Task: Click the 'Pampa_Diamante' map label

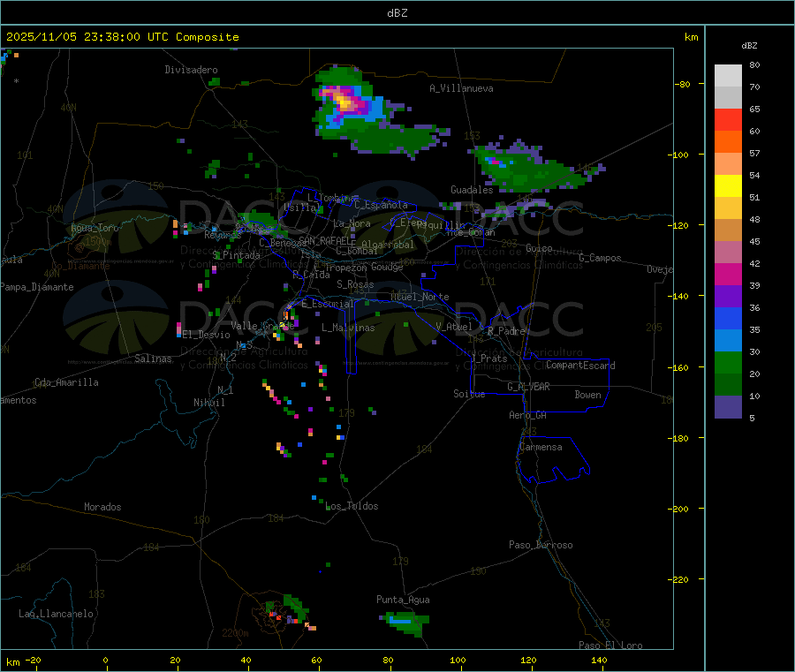Action: pyautogui.click(x=37, y=287)
